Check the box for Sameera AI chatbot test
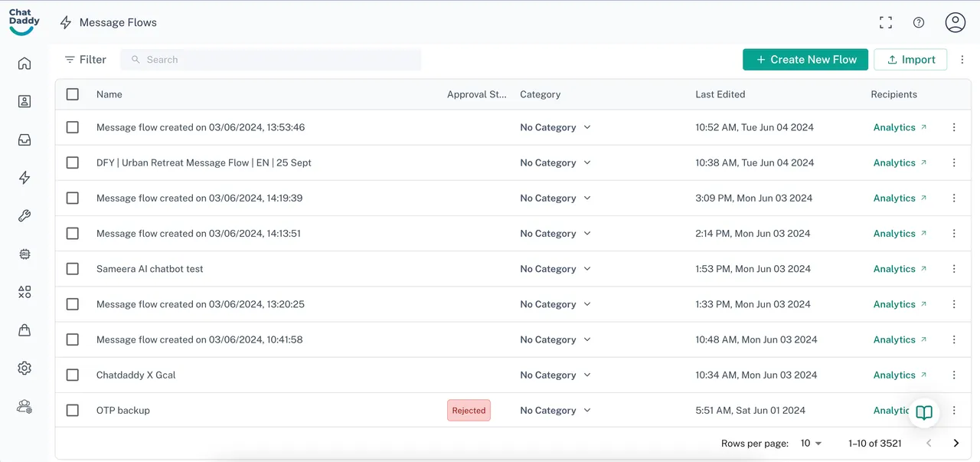This screenshot has width=980, height=462. click(73, 269)
